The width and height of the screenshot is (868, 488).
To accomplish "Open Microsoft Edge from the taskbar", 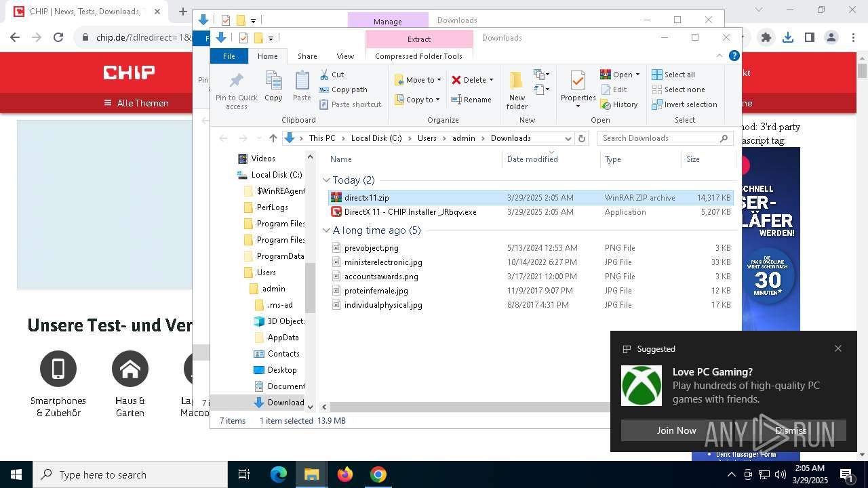I will pos(279,474).
